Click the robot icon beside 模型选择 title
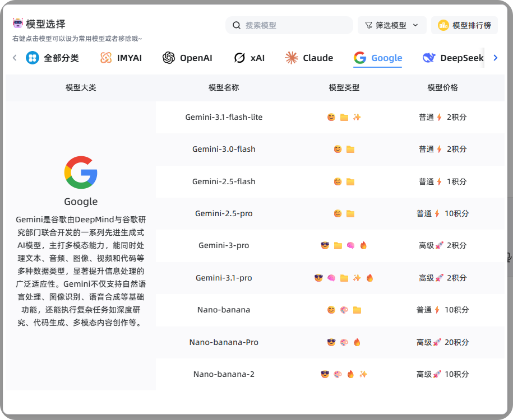The width and height of the screenshot is (513, 420). [x=18, y=24]
